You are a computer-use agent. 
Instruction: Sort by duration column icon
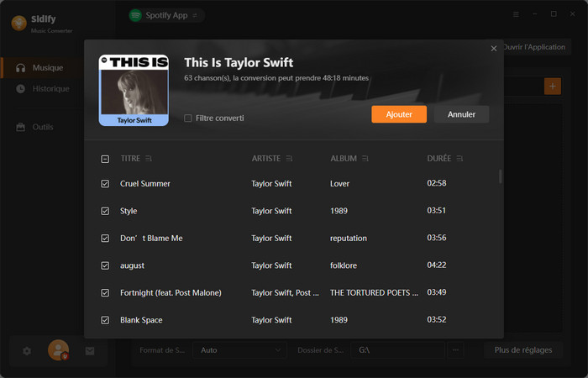[x=459, y=159]
